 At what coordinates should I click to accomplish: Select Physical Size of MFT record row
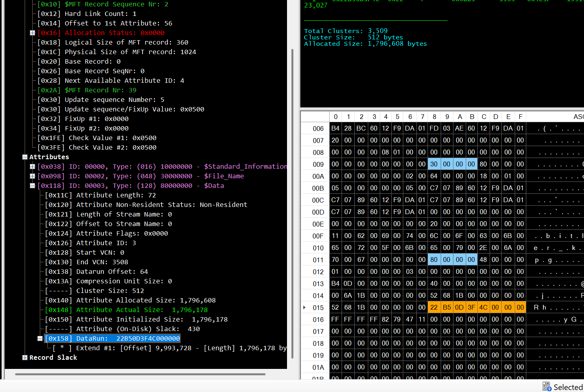click(117, 52)
